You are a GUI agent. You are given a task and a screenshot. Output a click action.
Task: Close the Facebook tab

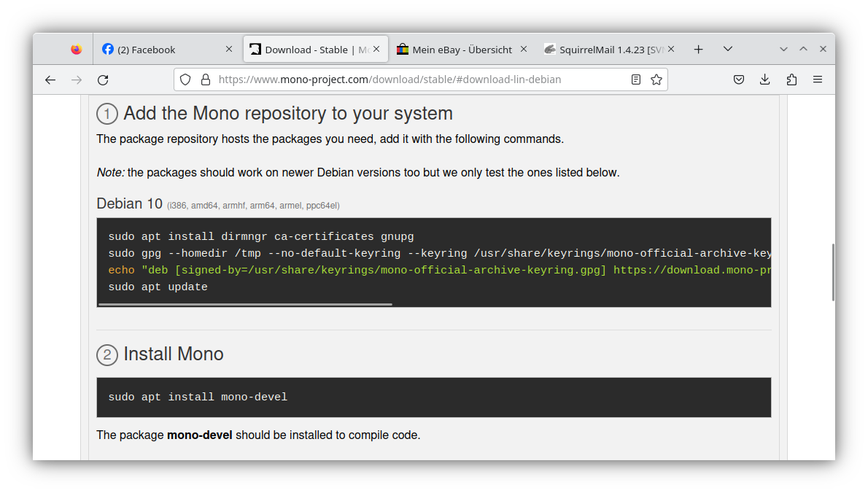tap(229, 49)
